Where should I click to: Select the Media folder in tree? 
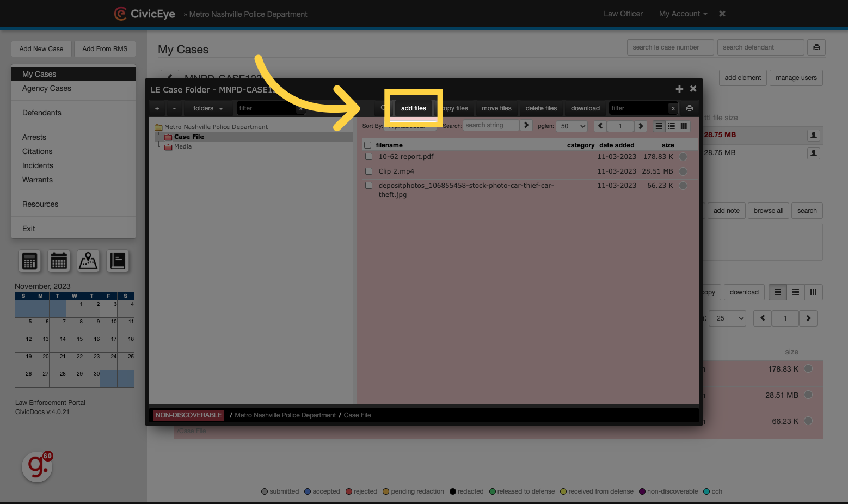[183, 147]
